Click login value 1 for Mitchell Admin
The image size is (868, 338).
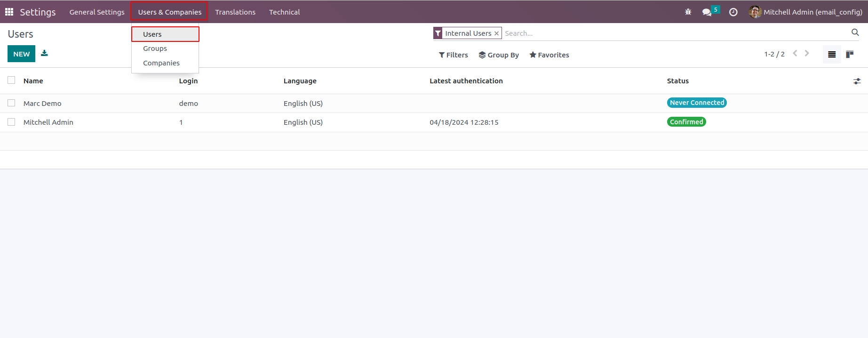click(181, 122)
